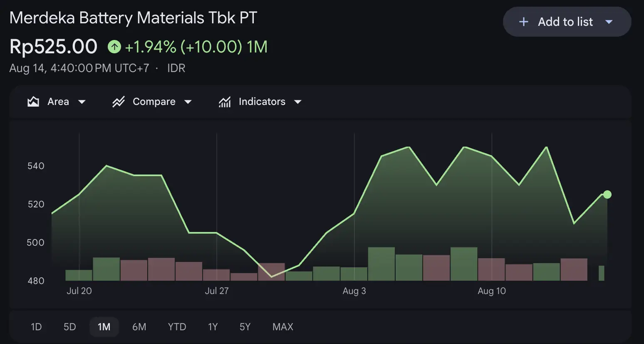644x344 pixels.
Task: Click the Rp525.00 price value
Action: [53, 47]
